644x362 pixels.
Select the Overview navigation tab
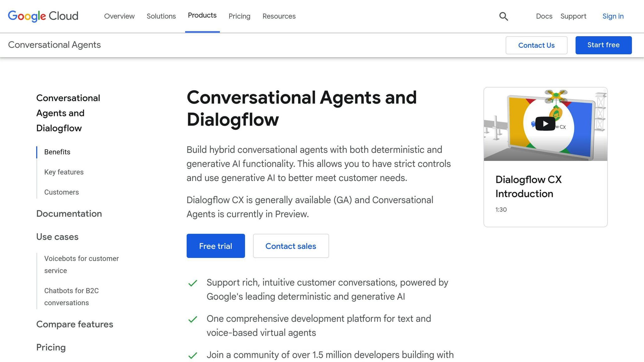coord(119,16)
